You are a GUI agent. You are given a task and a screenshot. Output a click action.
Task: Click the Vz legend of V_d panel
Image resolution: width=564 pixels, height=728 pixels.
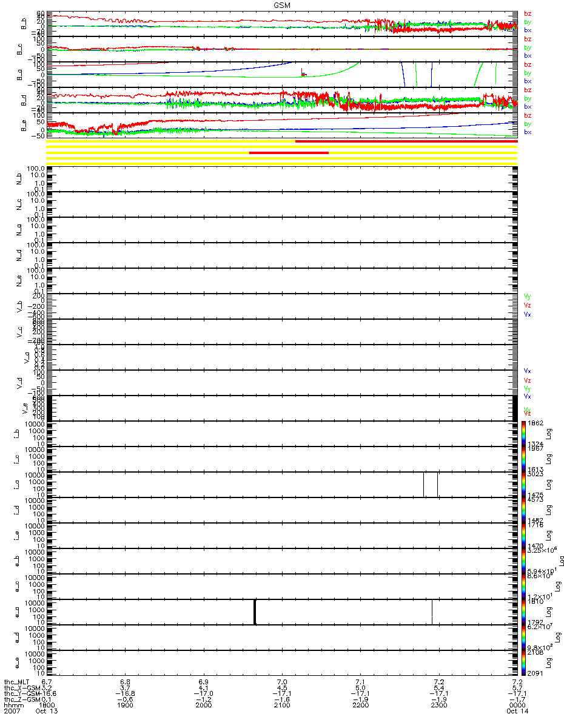[528, 380]
